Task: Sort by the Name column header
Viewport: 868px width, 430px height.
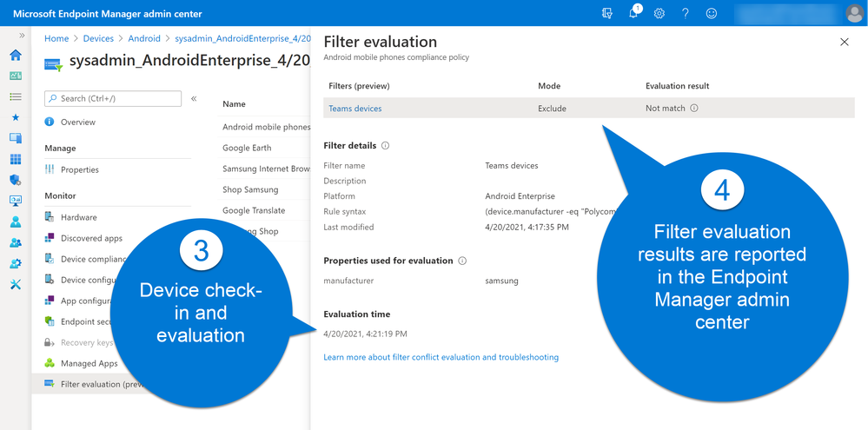Action: tap(235, 103)
